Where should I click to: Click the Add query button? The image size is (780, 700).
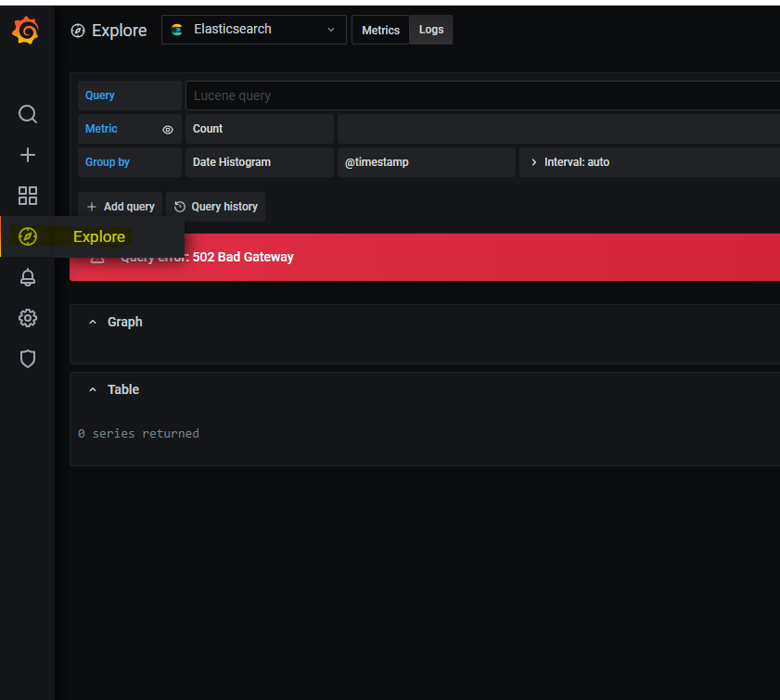click(120, 207)
